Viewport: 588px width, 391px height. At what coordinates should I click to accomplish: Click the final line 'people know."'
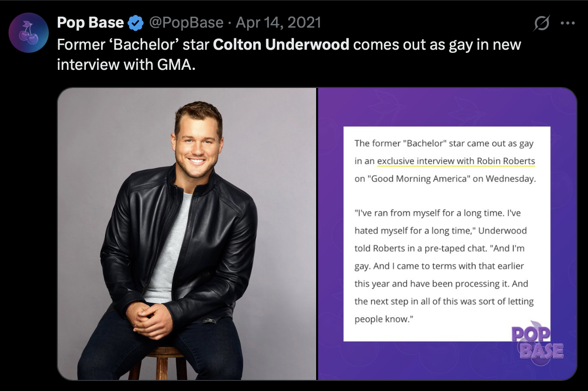click(x=380, y=319)
